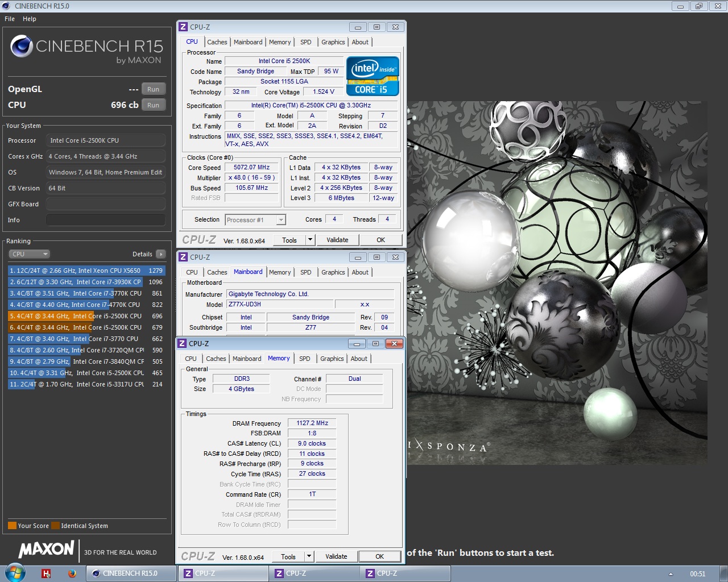Screen dimensions: 728x582
Task: Open the Help menu
Action: [x=30, y=19]
